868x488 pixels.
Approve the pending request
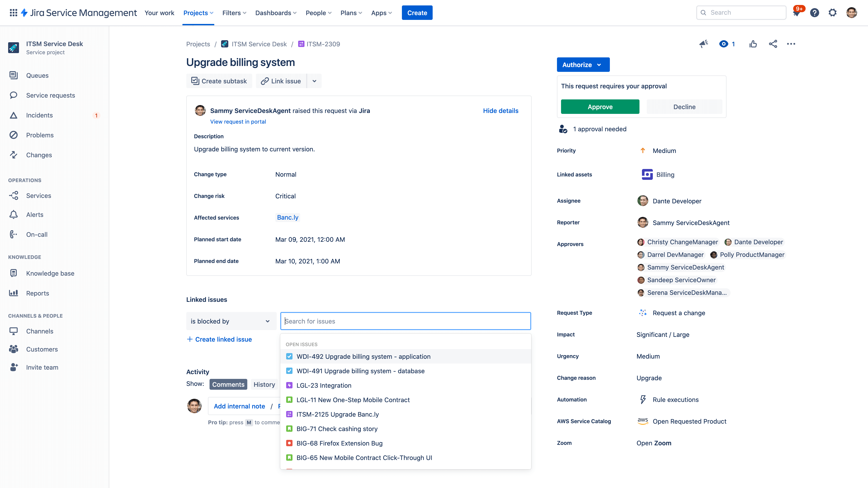600,107
